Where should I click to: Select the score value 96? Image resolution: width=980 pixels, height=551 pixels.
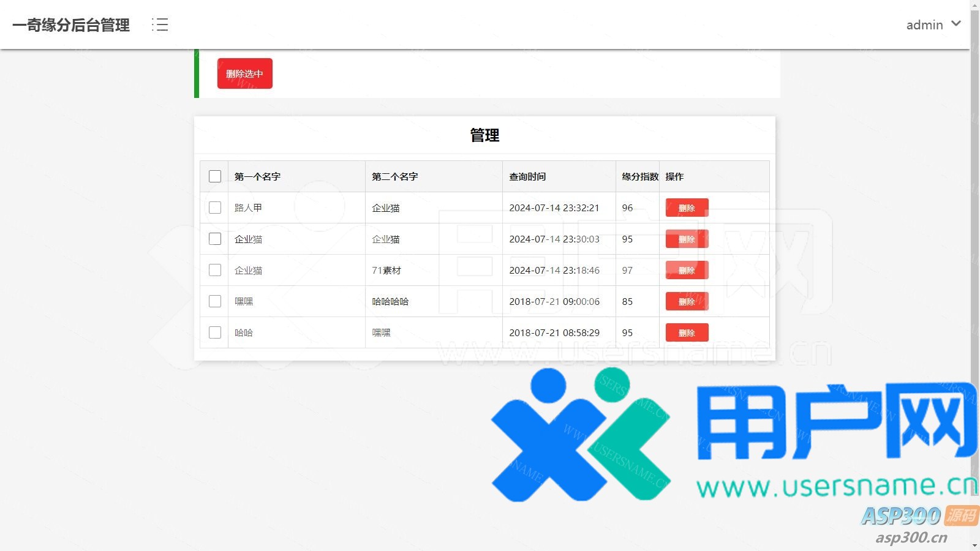[627, 208]
